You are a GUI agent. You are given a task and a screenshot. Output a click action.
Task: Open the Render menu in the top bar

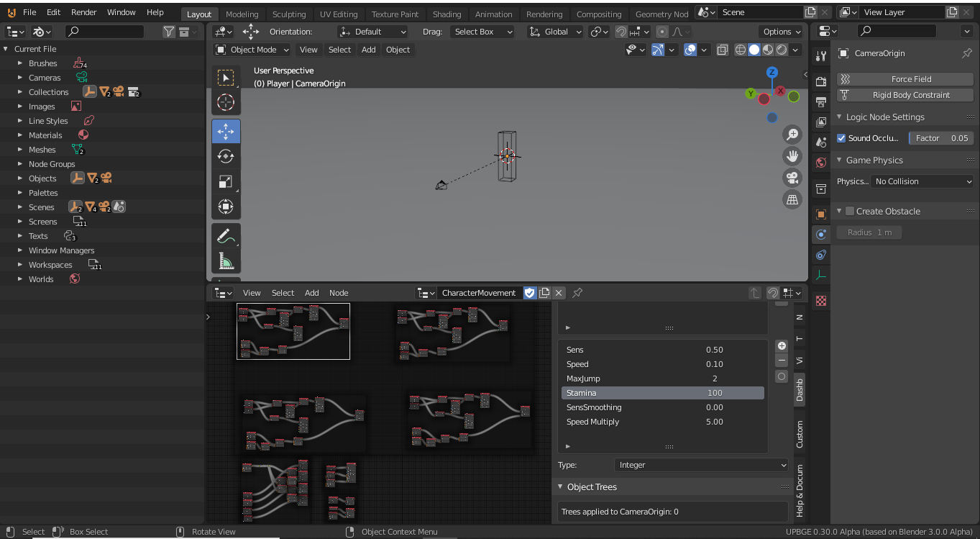point(84,12)
